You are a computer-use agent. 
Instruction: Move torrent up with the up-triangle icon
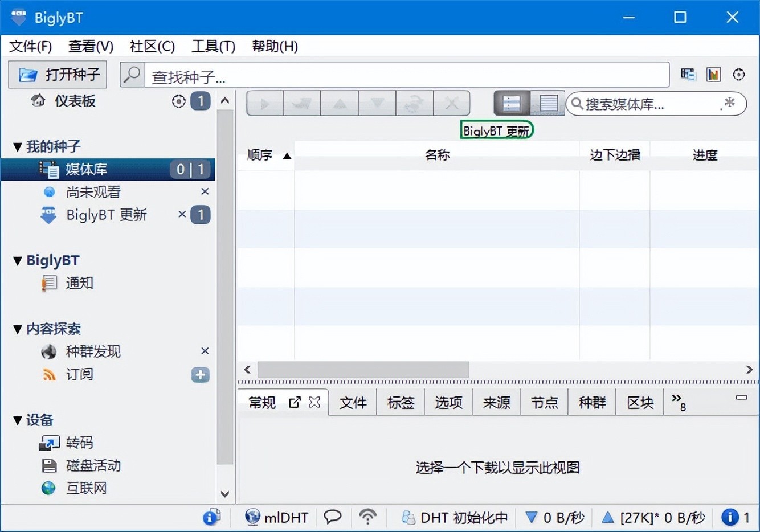click(x=340, y=104)
